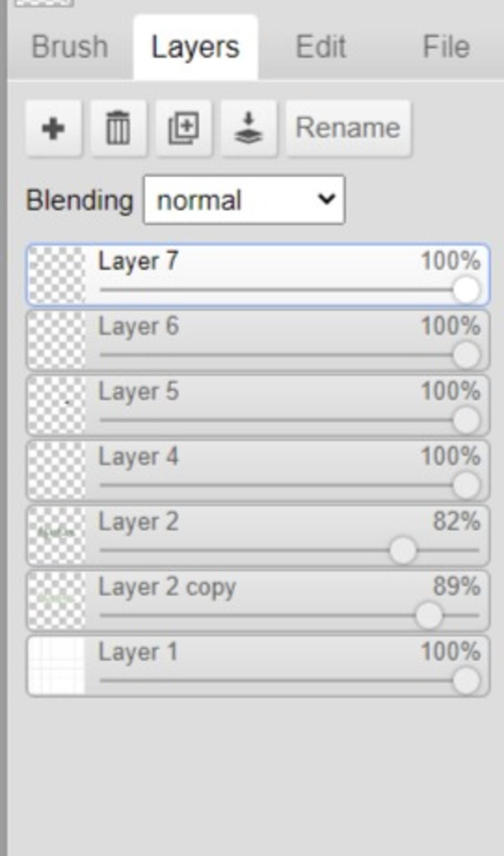The width and height of the screenshot is (504, 856).
Task: Select the Layer 2 copy entry
Action: point(258,601)
